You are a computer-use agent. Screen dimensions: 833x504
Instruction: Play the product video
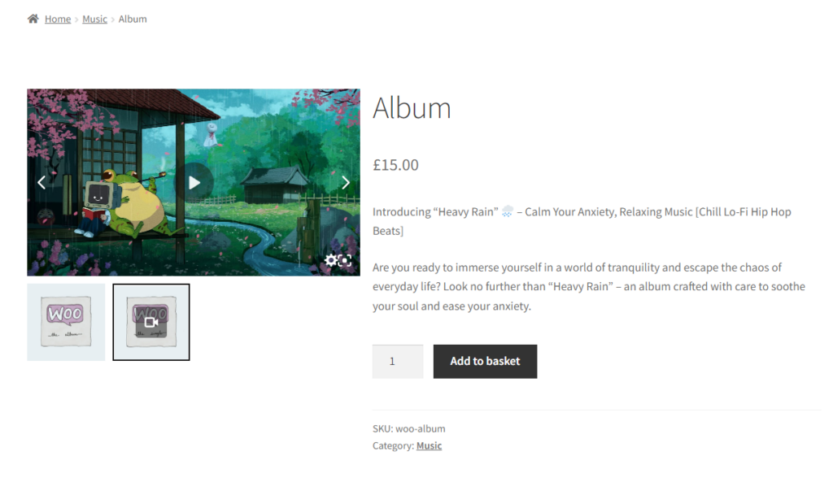[x=194, y=183]
